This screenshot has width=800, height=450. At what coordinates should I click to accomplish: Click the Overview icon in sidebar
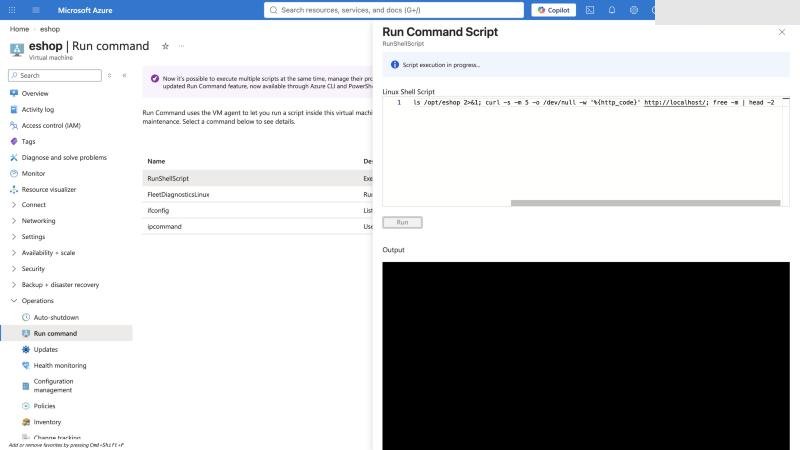coord(14,93)
